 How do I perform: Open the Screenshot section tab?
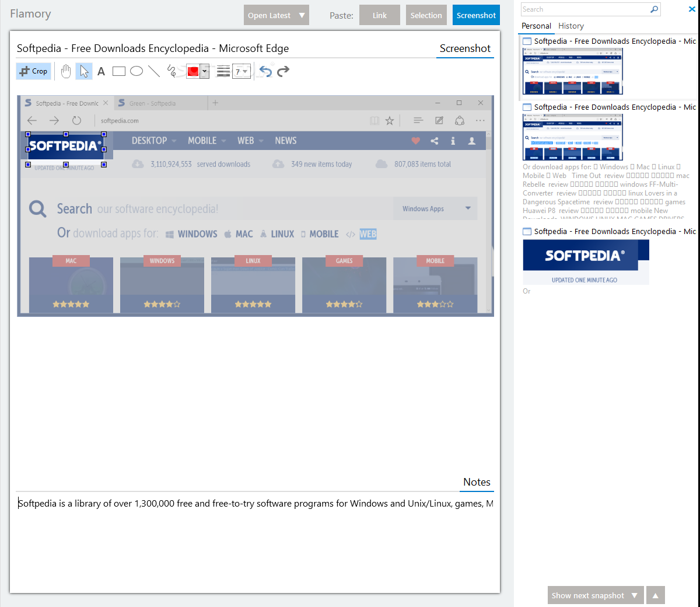(465, 48)
